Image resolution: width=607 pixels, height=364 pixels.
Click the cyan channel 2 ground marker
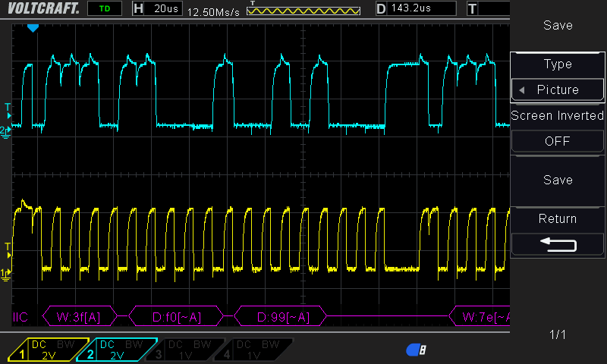pos(5,131)
